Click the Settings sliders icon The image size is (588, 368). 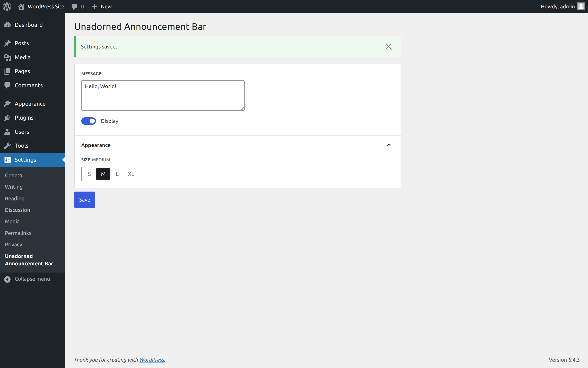tap(7, 160)
